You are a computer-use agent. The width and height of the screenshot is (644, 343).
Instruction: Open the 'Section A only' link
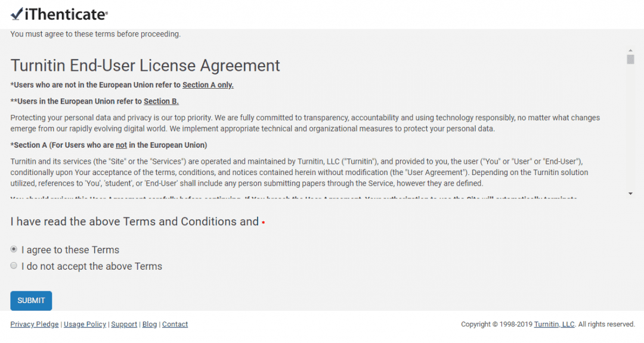(208, 85)
